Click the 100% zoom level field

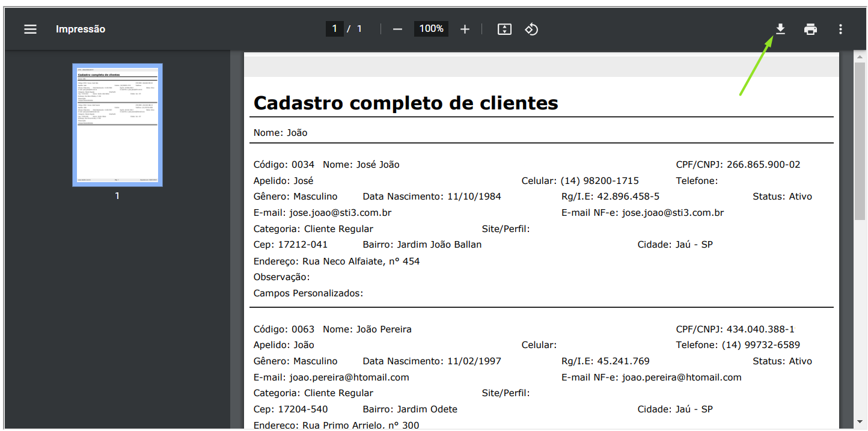click(x=431, y=29)
